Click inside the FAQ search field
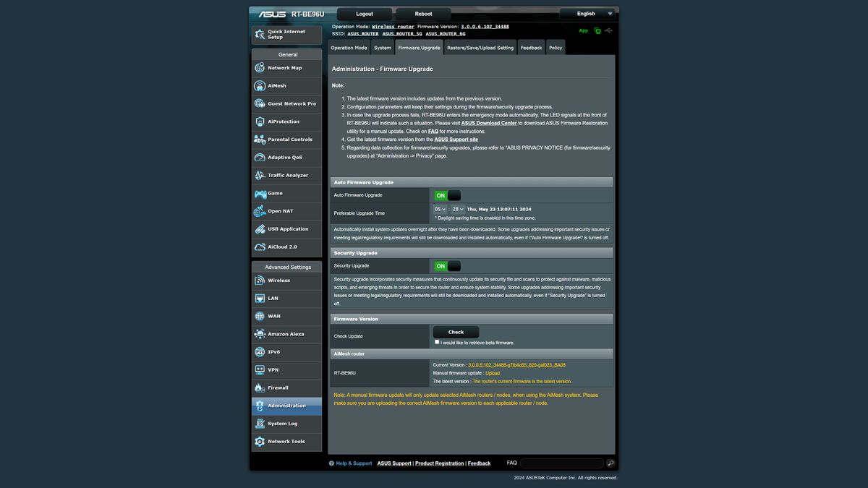This screenshot has width=868, height=488. [561, 463]
